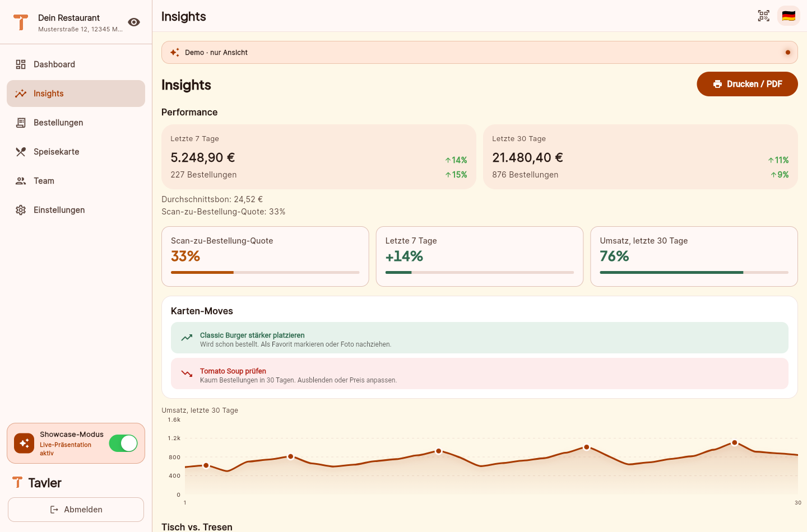Click the rising trend icon for Classic Burger
Screen dimensions: 807x532
(x=187, y=338)
